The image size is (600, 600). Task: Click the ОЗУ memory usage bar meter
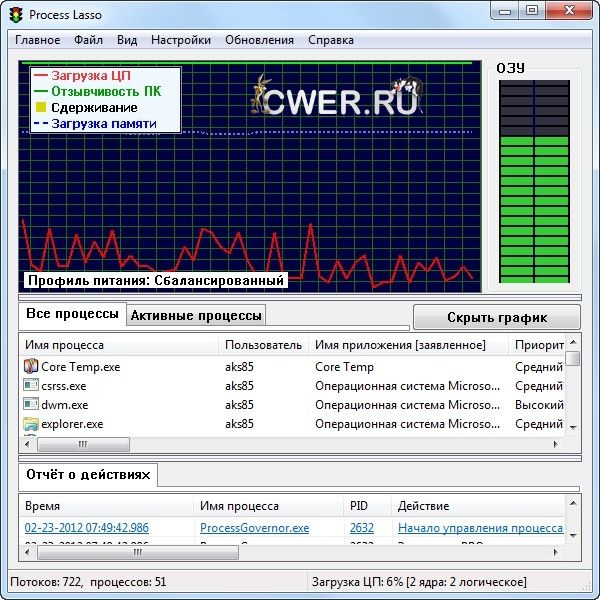pyautogui.click(x=534, y=182)
